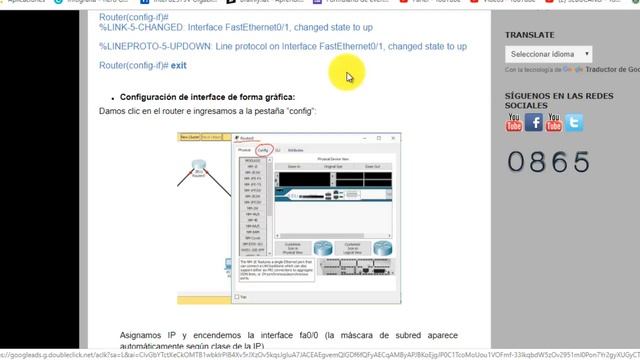Click paragraph "Asignamos IP y encendemos la interface"
This screenshot has width=640, height=360.
coord(289,340)
